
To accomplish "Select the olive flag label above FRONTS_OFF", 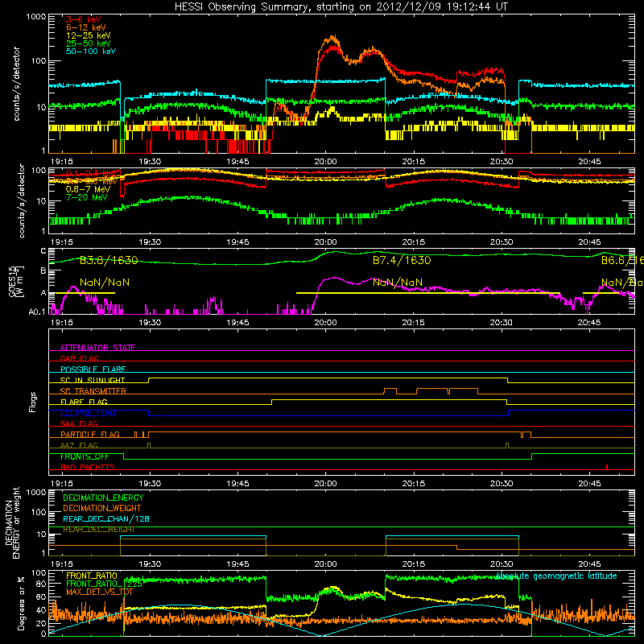I will [79, 446].
